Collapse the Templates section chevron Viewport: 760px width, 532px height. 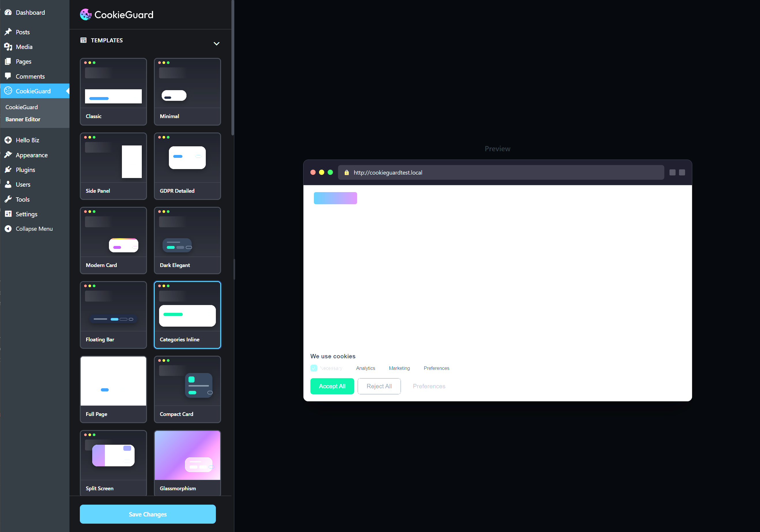216,43
